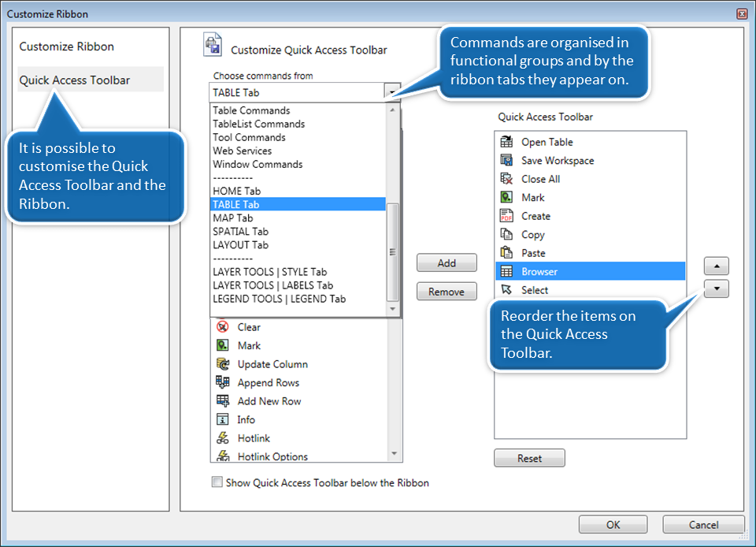Click the Close All icon
The image size is (756, 547).
[x=506, y=179]
